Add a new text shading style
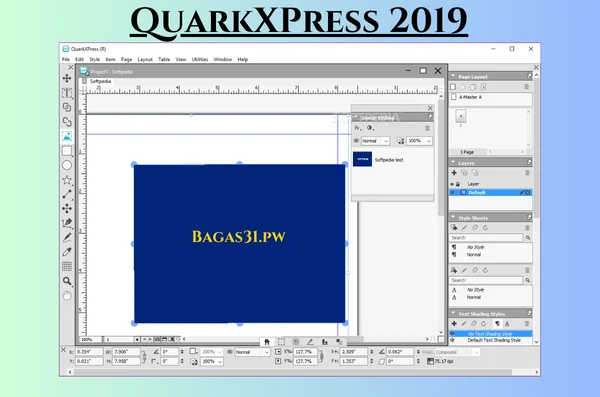The width and height of the screenshot is (600, 397). (x=454, y=324)
